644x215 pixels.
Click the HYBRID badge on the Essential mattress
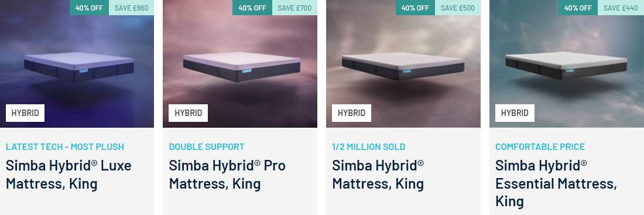tap(515, 113)
